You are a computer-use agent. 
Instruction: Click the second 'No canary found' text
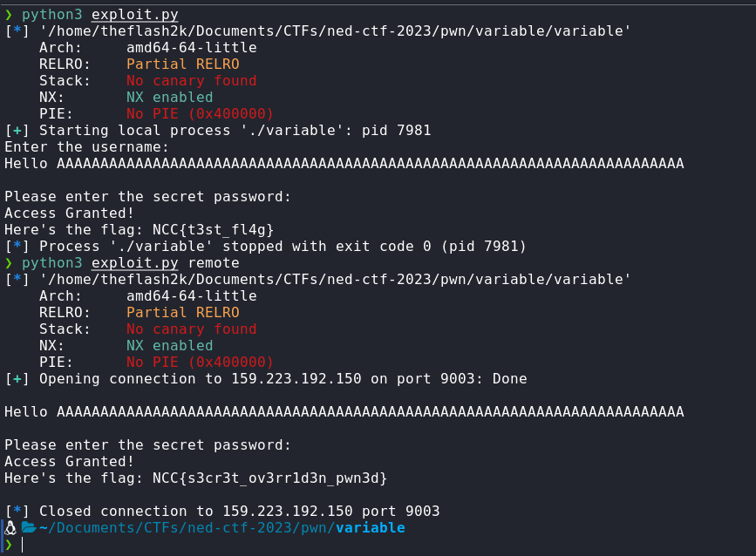tap(192, 329)
